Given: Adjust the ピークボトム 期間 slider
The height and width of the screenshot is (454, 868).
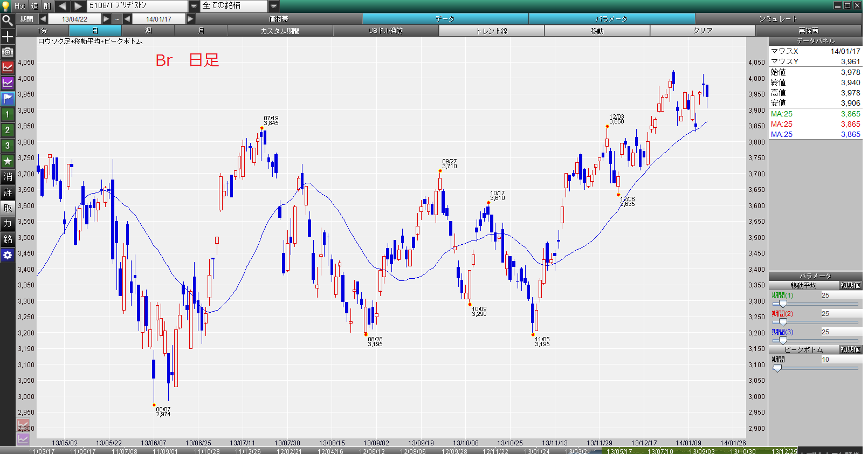Looking at the screenshot, I should click(777, 368).
